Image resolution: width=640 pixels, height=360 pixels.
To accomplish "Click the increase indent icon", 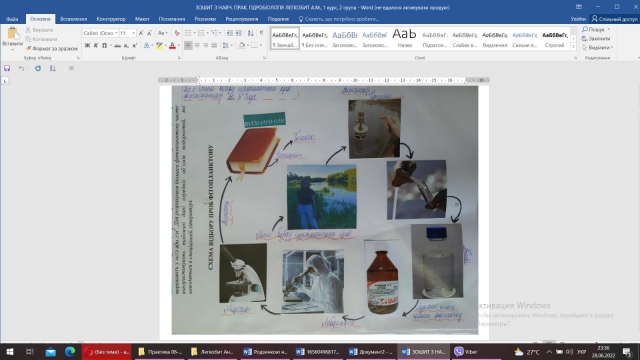I will tap(239, 33).
